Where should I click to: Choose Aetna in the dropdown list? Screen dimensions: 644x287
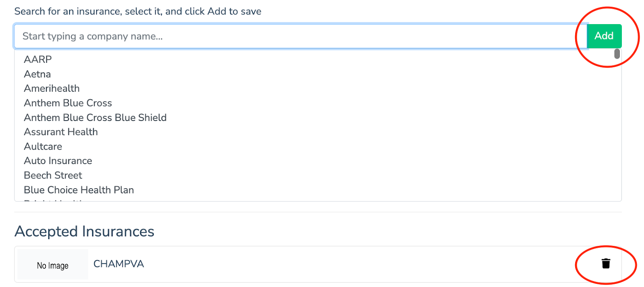pos(37,74)
